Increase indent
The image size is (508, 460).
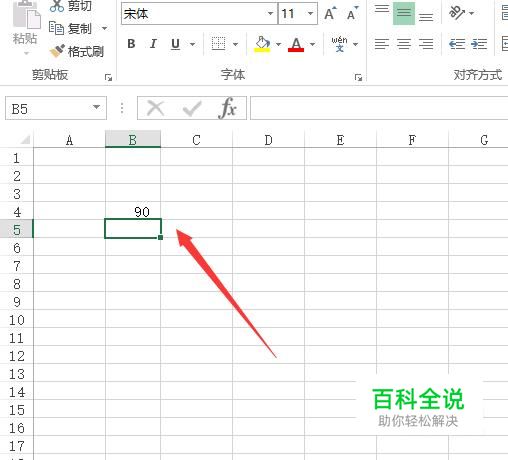pyautogui.click(x=479, y=44)
